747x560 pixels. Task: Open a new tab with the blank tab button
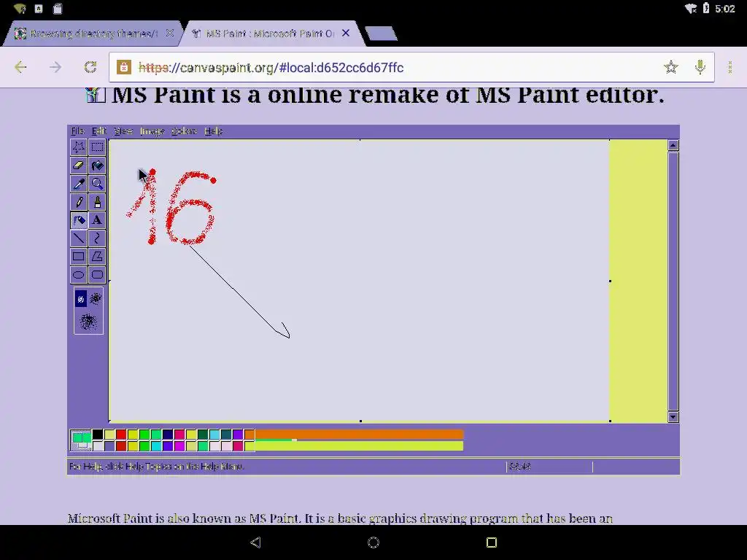coord(381,34)
